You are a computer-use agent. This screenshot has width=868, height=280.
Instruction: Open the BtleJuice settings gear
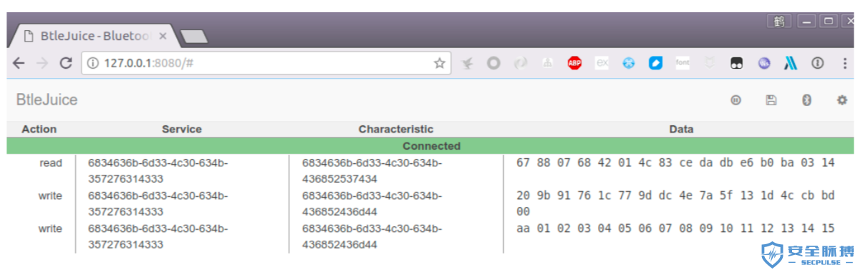842,101
